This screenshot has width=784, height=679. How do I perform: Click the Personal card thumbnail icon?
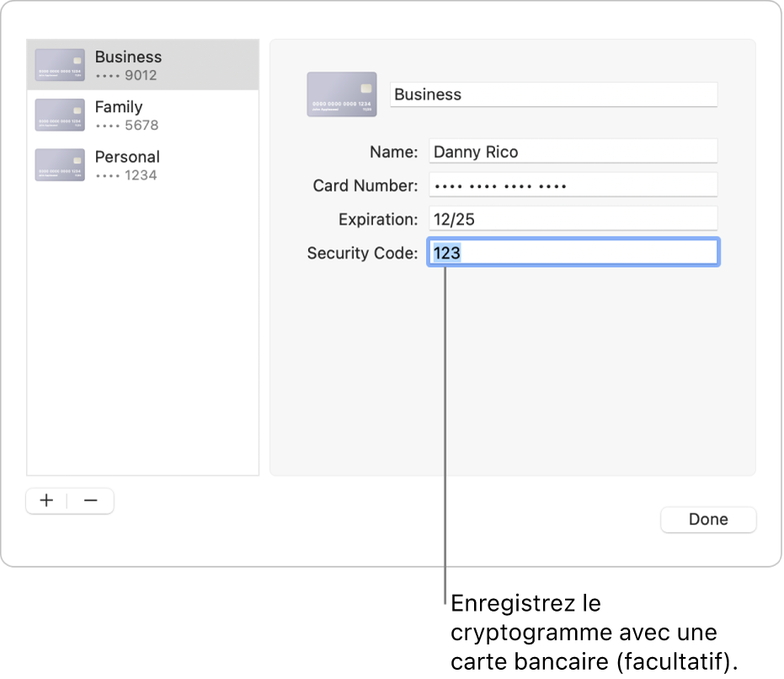pos(59,165)
